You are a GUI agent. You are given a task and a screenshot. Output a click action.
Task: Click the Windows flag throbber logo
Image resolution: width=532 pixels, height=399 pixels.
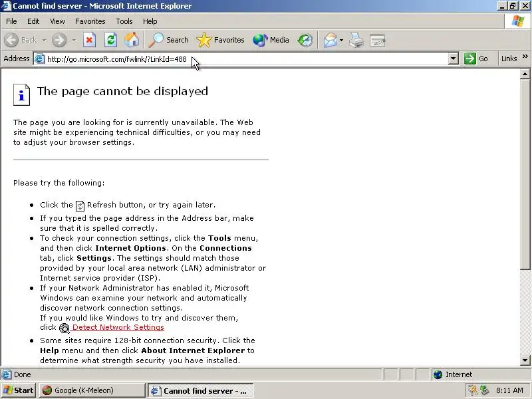coord(518,21)
